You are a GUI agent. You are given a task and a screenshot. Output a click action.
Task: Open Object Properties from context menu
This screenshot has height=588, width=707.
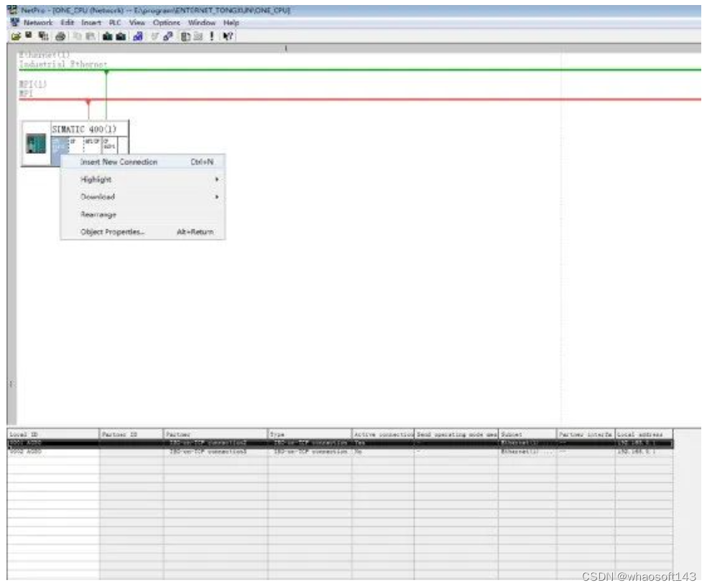pos(143,232)
